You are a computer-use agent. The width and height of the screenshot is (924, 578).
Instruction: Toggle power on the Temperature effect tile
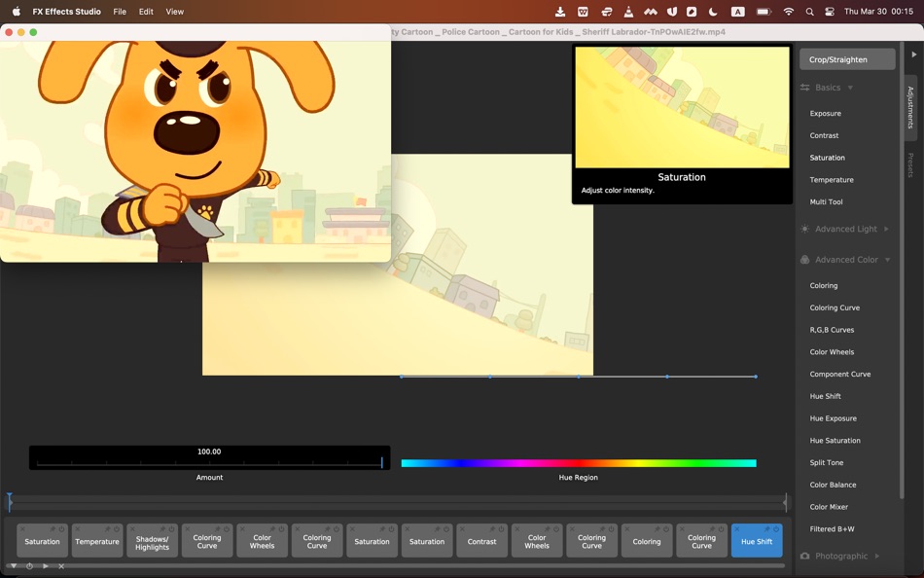[x=117, y=529]
